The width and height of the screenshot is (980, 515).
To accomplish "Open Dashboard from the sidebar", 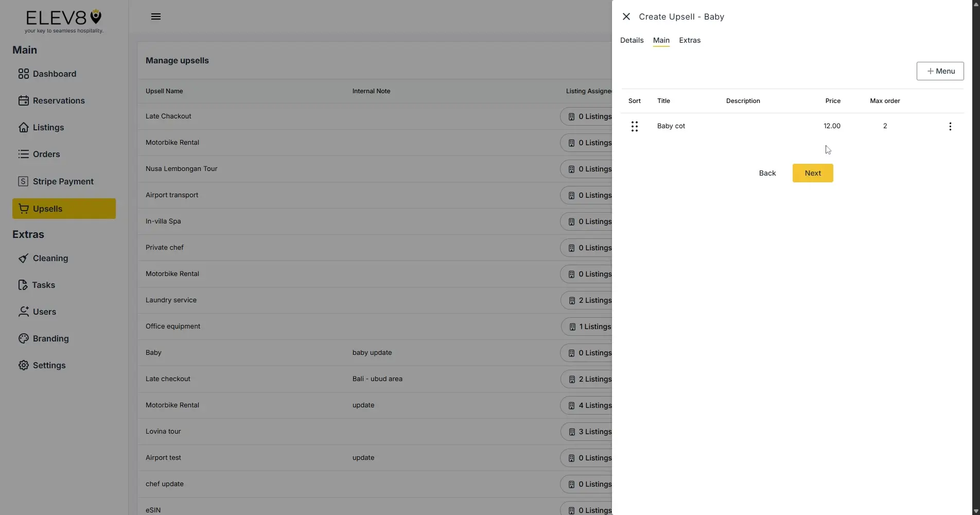I will [x=54, y=74].
